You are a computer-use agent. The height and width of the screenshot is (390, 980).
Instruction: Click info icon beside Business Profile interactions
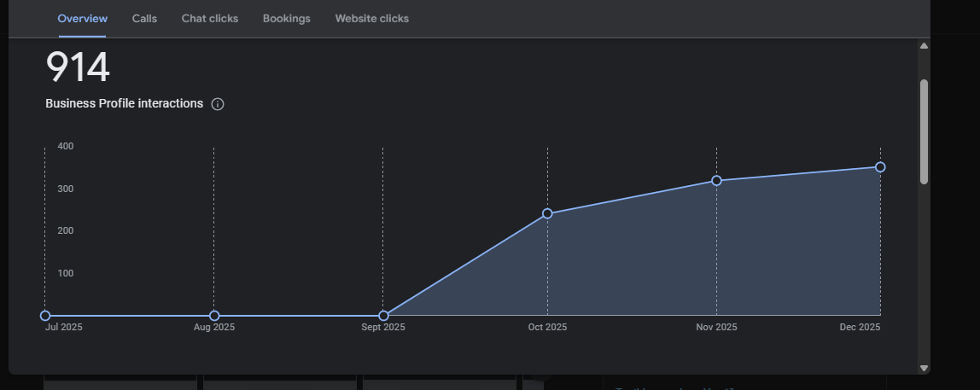click(x=218, y=104)
